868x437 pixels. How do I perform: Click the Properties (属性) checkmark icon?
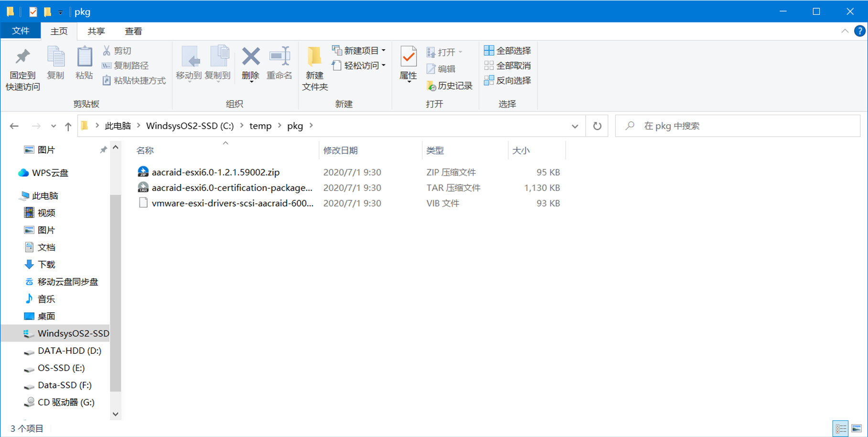click(408, 57)
